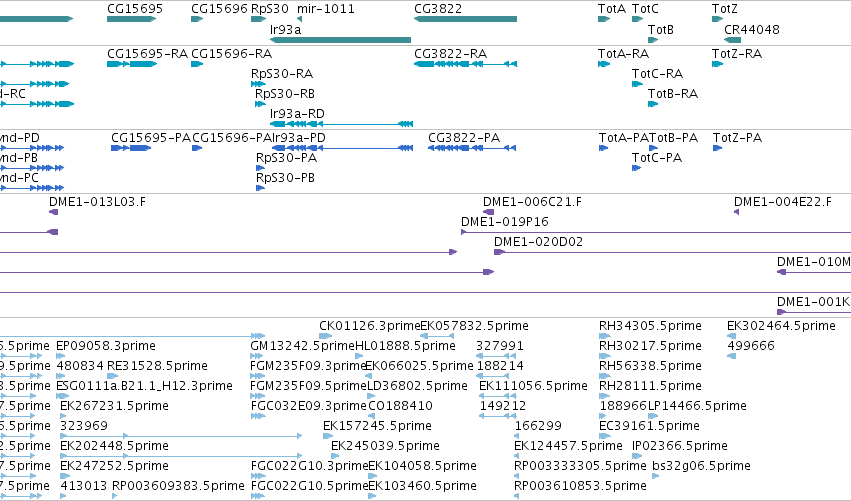The width and height of the screenshot is (851, 501).
Task: Click the DME1-013L03.F clone label
Action: [x=97, y=202]
